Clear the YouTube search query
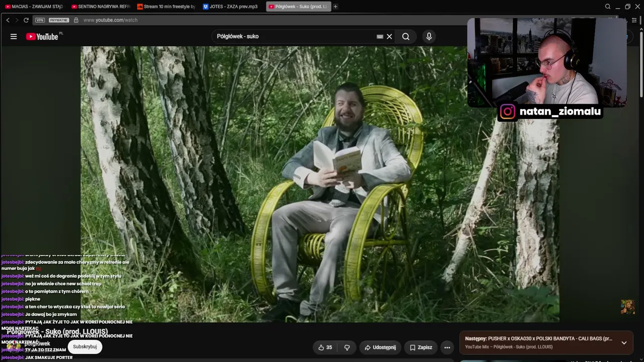This screenshot has height=362, width=644. tap(389, 36)
